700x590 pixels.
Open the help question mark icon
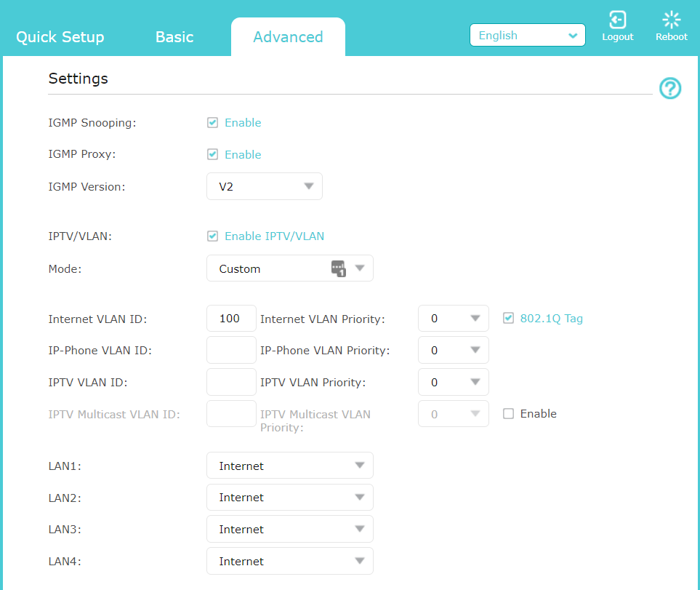coord(669,89)
